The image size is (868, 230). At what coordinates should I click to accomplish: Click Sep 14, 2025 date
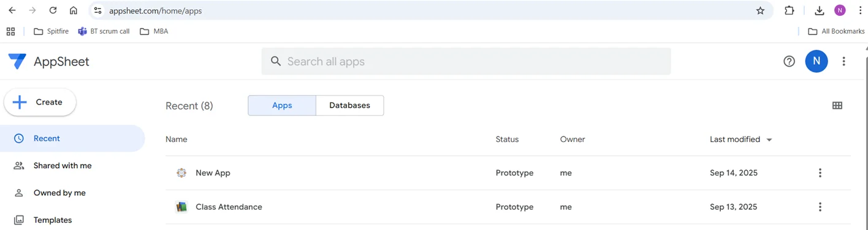tap(734, 173)
